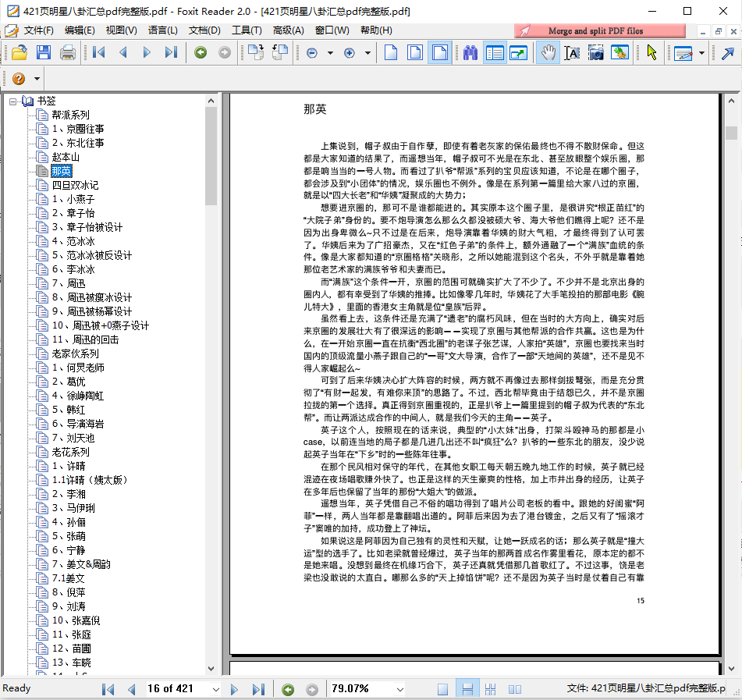This screenshot has height=700, width=742.
Task: Click the bookmarks panel vertical scrollbar thumb
Action: pos(211,155)
